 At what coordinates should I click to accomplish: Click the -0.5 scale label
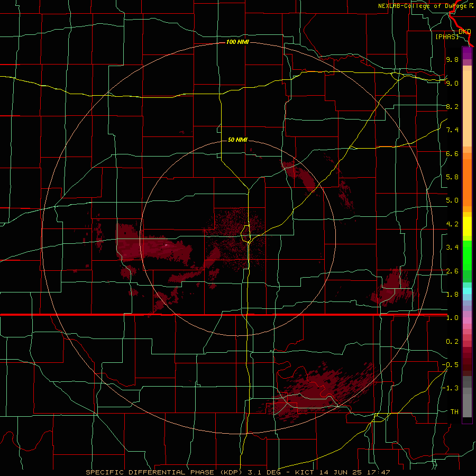click(x=450, y=365)
